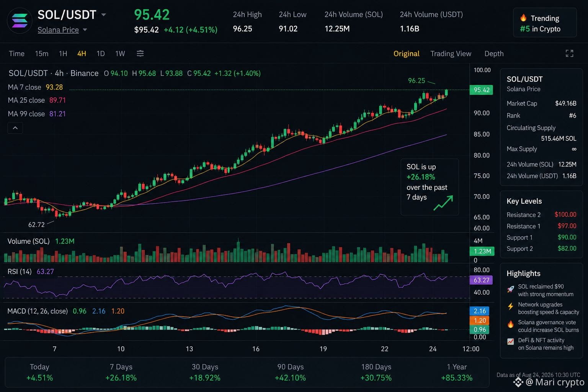
Task: Click the date label 22 on time axis
Action: pyautogui.click(x=384, y=349)
